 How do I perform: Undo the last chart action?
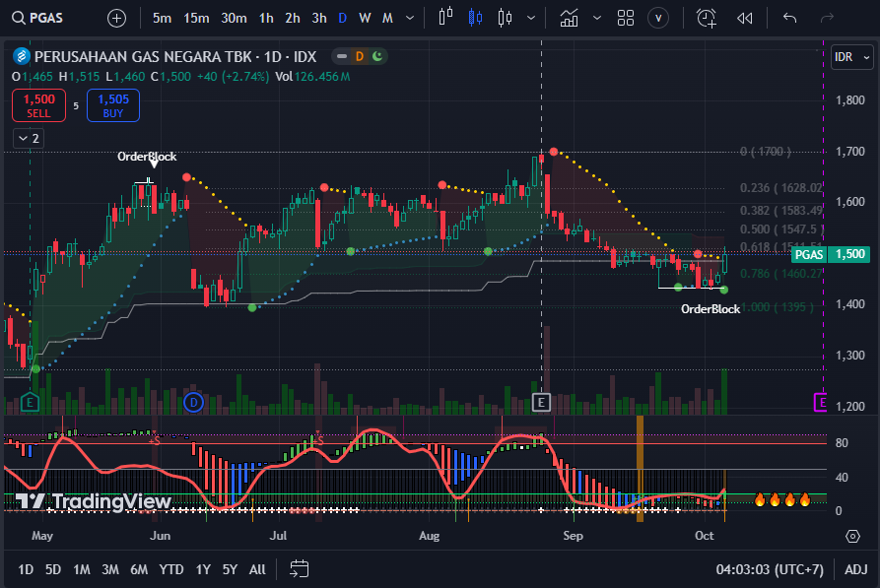tap(789, 19)
